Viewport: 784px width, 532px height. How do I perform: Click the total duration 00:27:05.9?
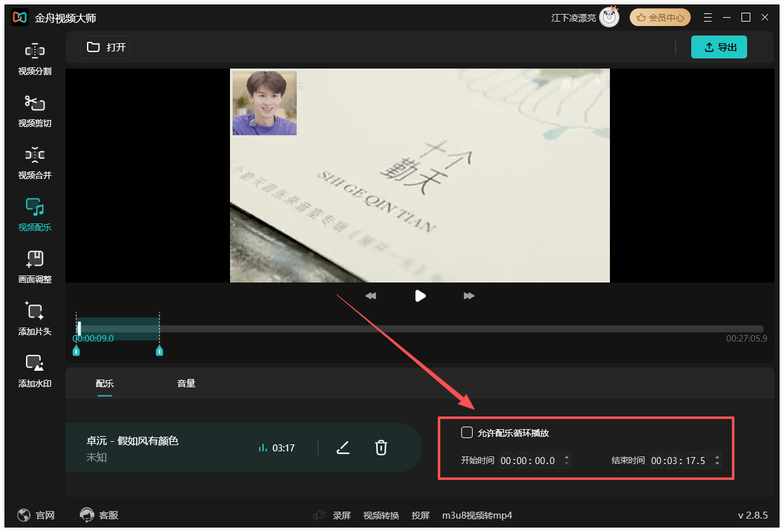click(747, 338)
